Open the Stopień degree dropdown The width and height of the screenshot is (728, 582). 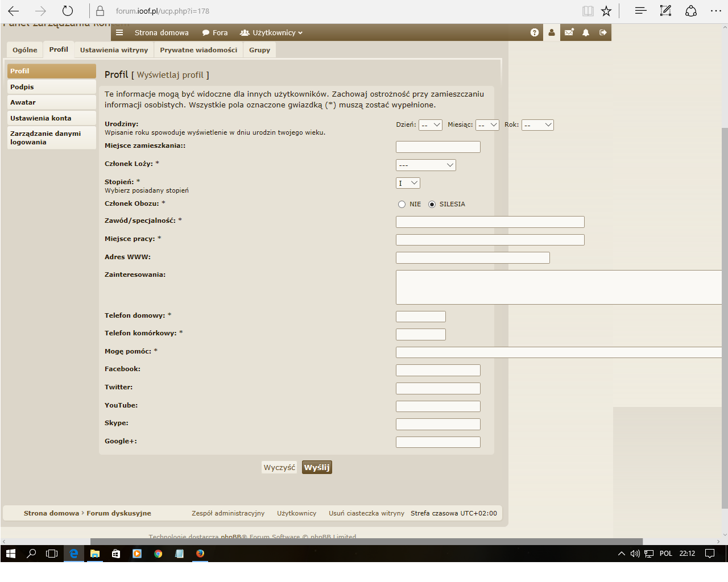coord(408,183)
